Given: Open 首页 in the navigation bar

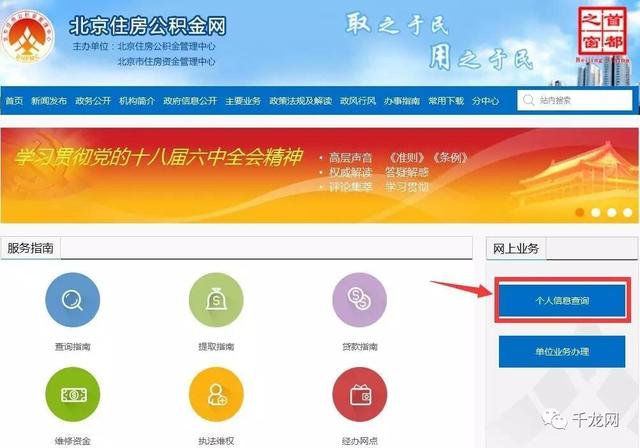Looking at the screenshot, I should pos(14,101).
